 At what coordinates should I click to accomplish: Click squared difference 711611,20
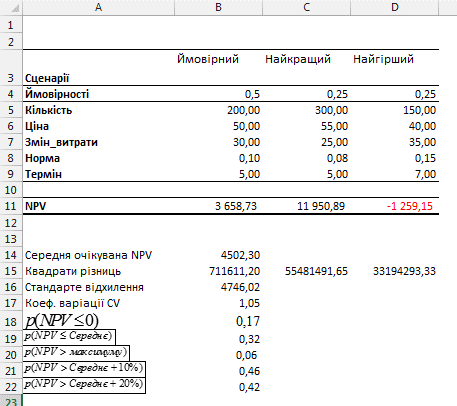click(x=235, y=271)
